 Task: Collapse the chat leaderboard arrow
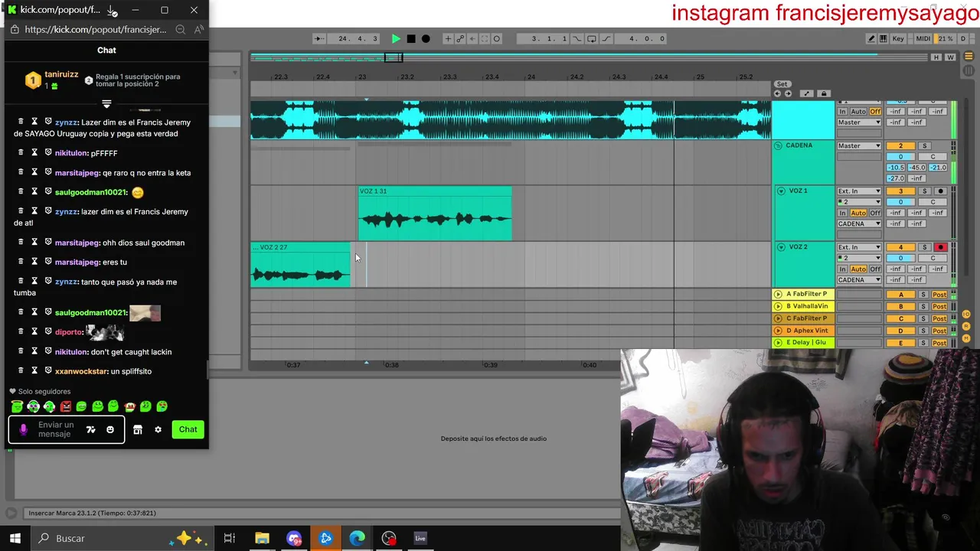pyautogui.click(x=106, y=103)
